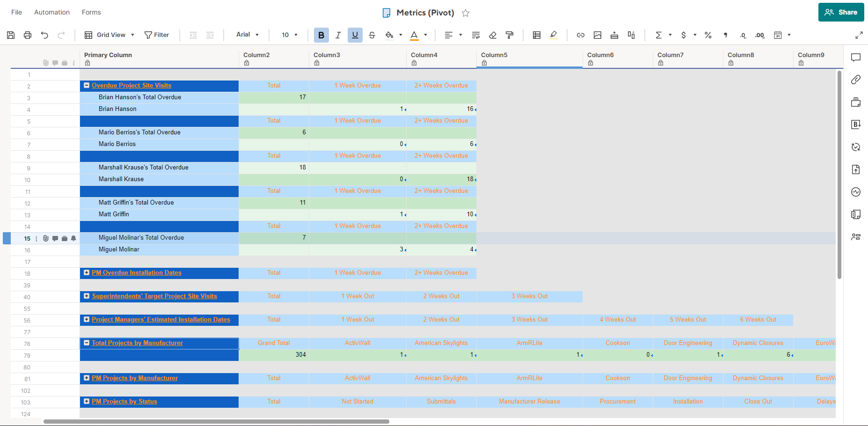Open the Sum functions dropdown
Screen dimensions: 868x426
664,35
